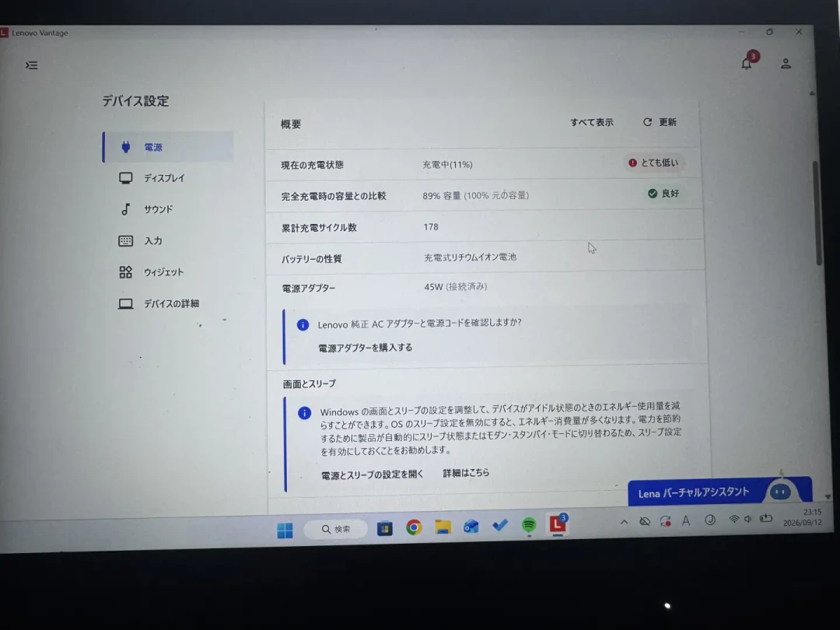840x630 pixels.
Task: Click the 概要 section heading
Action: [x=291, y=124]
